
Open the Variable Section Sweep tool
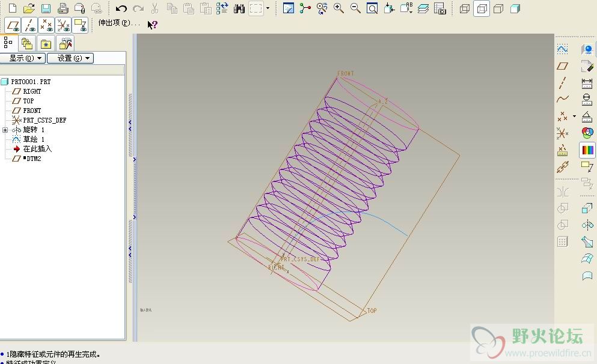(x=587, y=241)
